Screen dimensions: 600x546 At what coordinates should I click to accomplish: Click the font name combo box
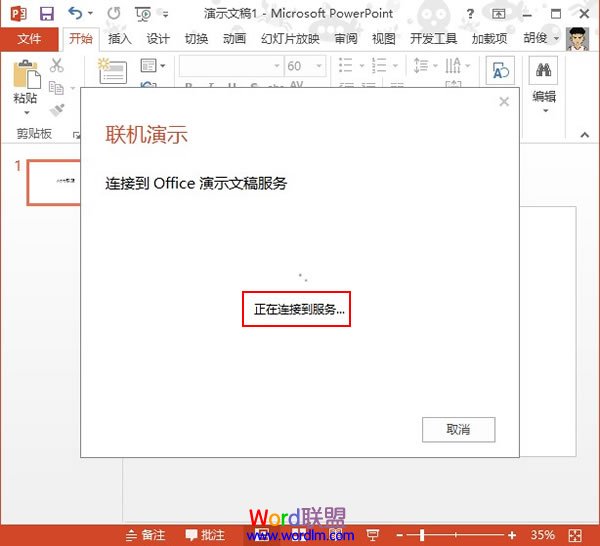point(231,66)
